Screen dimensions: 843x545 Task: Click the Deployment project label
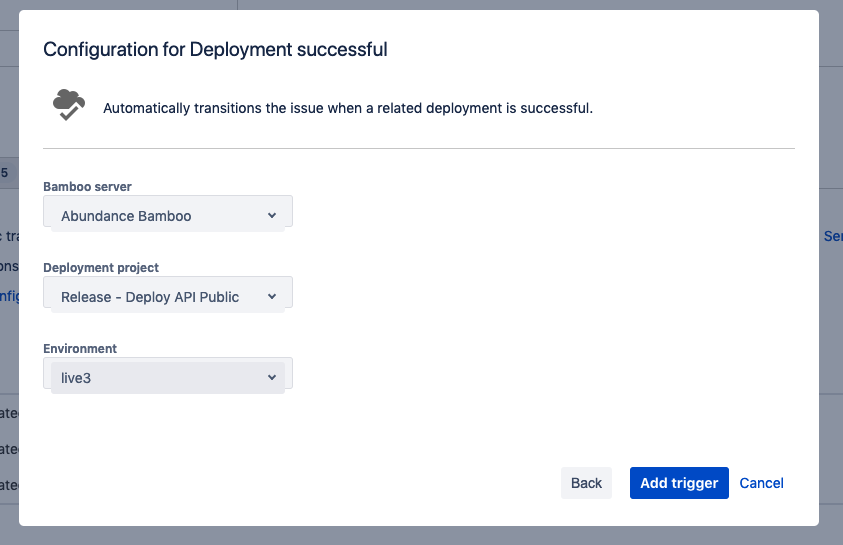pos(101,268)
